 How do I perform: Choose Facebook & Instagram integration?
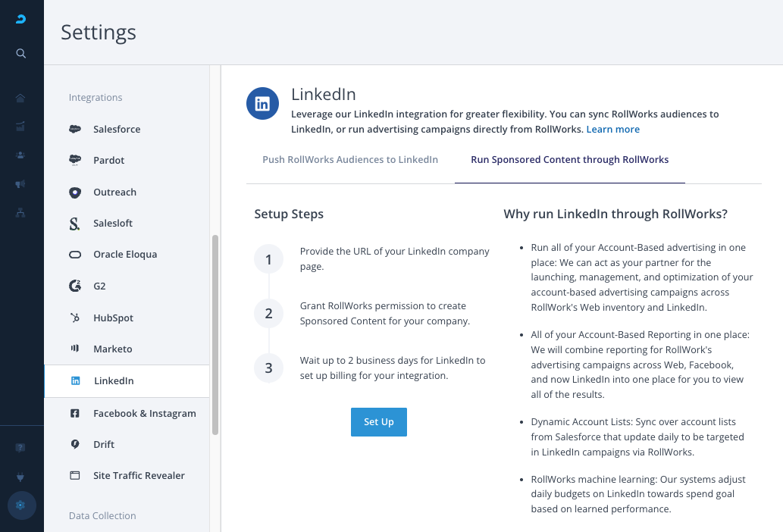coord(144,413)
